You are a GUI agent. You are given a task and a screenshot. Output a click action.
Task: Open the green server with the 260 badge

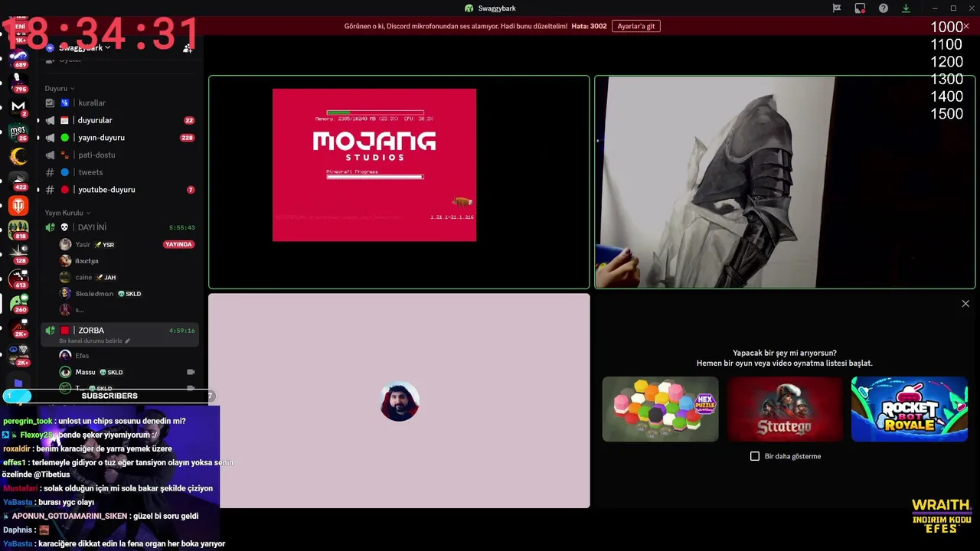point(18,303)
